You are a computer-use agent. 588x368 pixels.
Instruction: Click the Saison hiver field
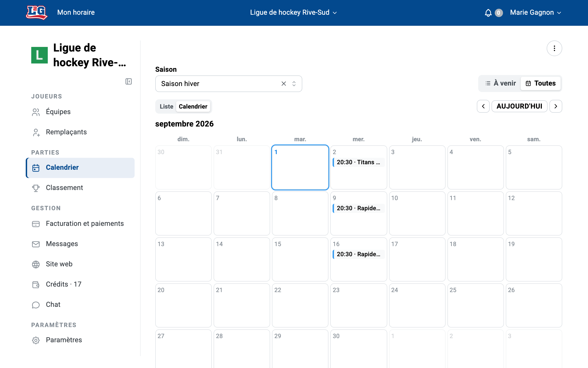pyautogui.click(x=229, y=84)
